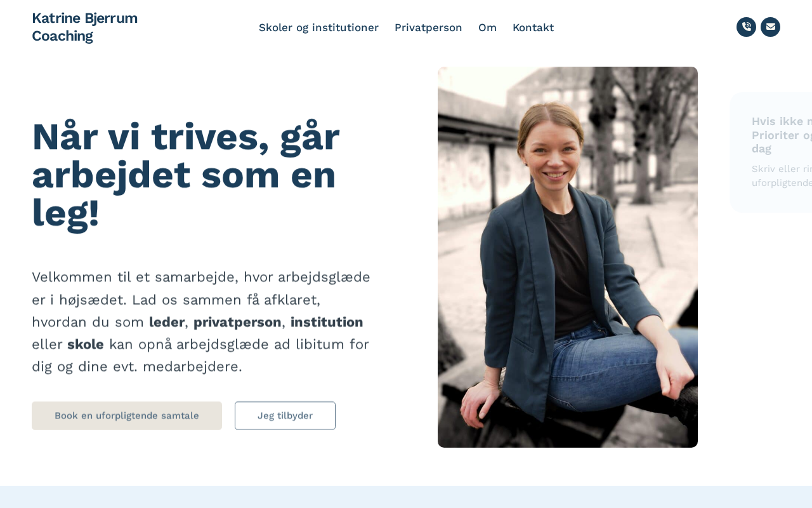Viewport: 812px width, 508px height.
Task: Click the word 'dag' in the side card
Action: pyautogui.click(x=761, y=149)
